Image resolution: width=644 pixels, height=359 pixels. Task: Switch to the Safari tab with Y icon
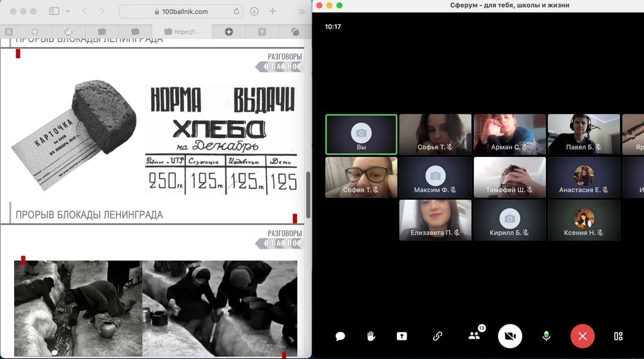pyautogui.click(x=262, y=32)
